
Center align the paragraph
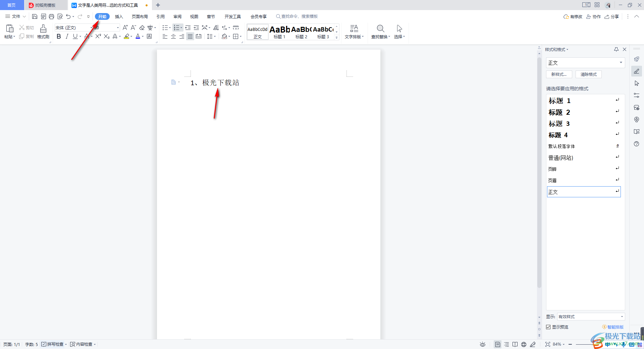click(x=173, y=36)
